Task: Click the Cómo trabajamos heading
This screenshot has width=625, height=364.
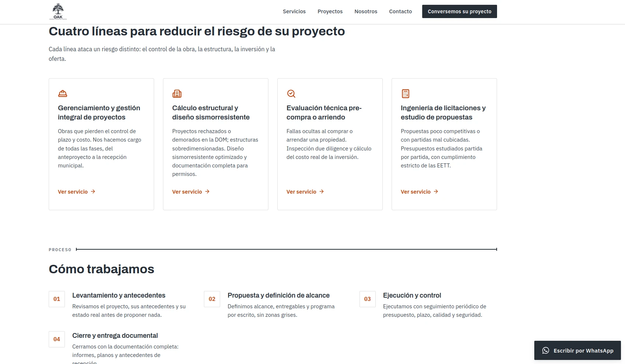Action: click(101, 269)
